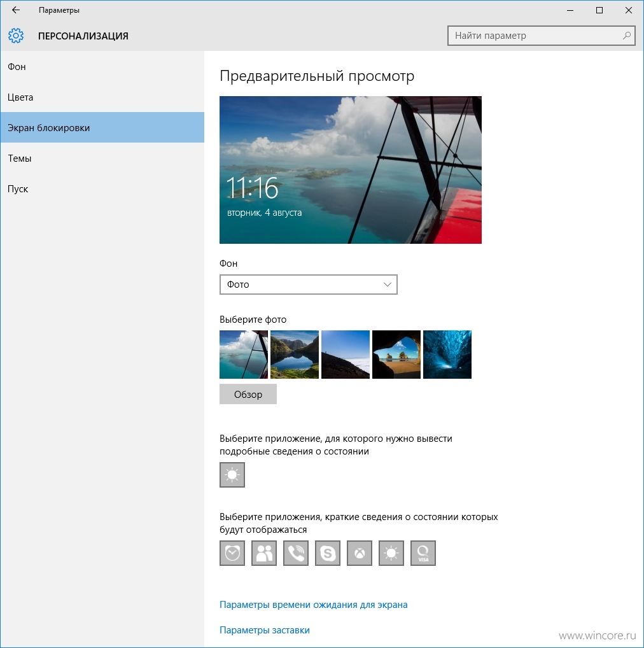Viewport: 644px width, 648px height.
Task: Click the settings gear icon
Action: coord(16,36)
